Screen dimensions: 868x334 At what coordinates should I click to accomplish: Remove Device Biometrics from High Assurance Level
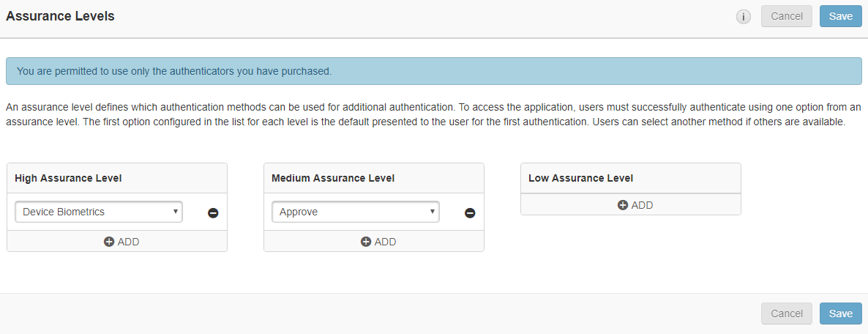point(213,213)
